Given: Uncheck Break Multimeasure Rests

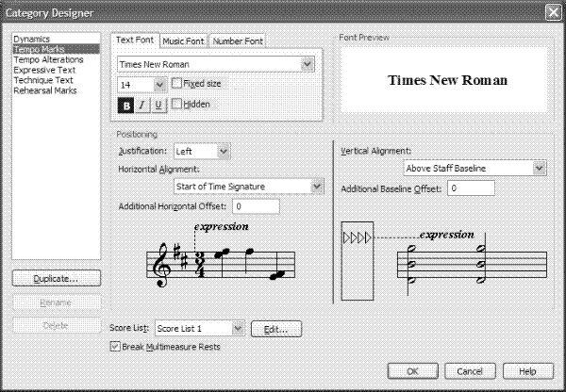Looking at the screenshot, I should [115, 347].
